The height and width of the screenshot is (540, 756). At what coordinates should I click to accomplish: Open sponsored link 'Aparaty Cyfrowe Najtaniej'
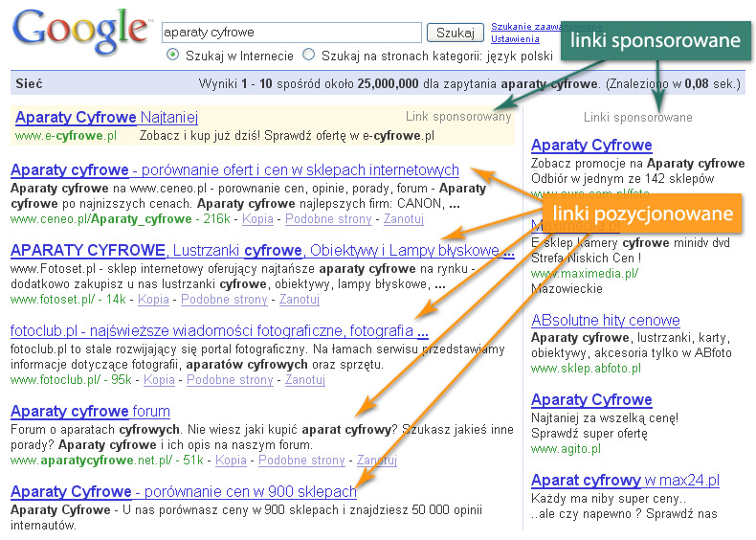106,117
